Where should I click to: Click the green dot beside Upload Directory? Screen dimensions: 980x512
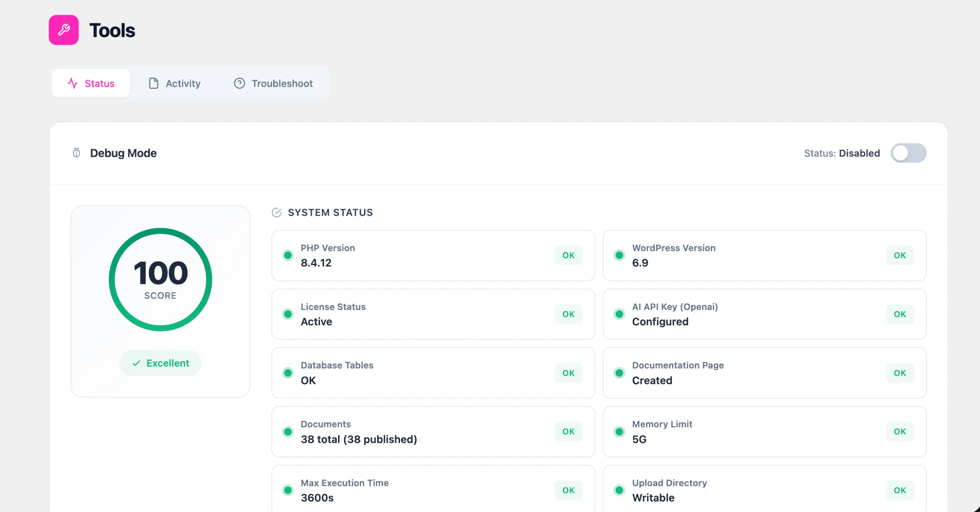click(619, 490)
